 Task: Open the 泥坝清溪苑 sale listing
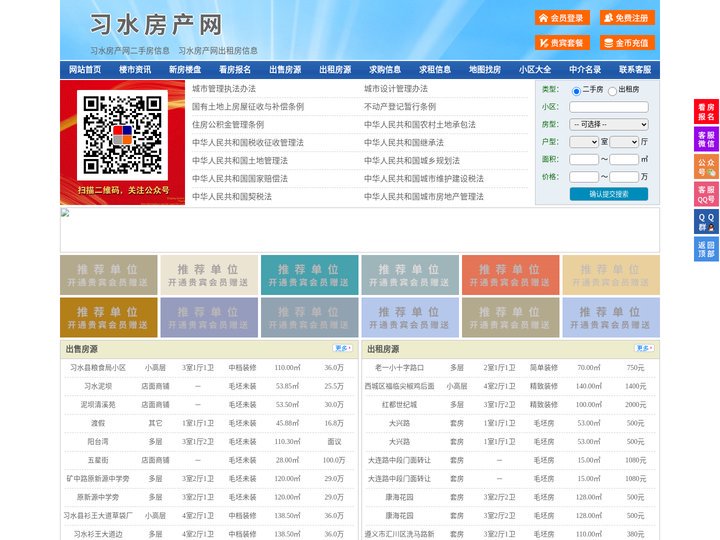pyautogui.click(x=98, y=405)
